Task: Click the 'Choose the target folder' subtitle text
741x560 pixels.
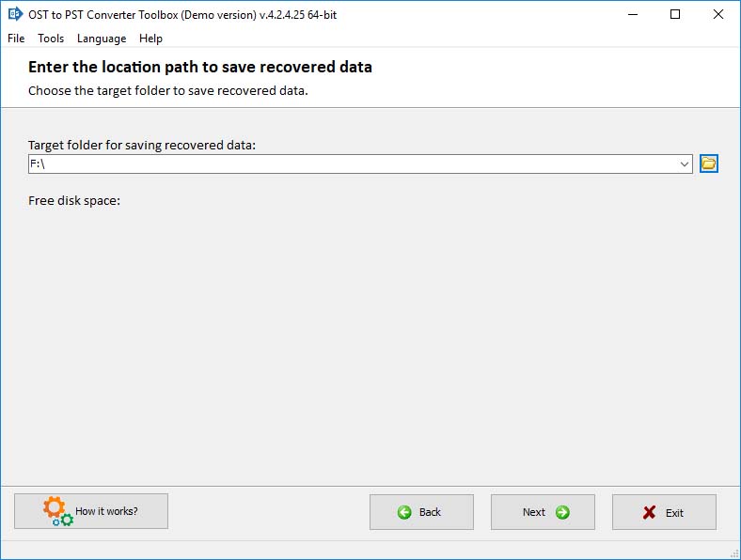Action: point(167,90)
